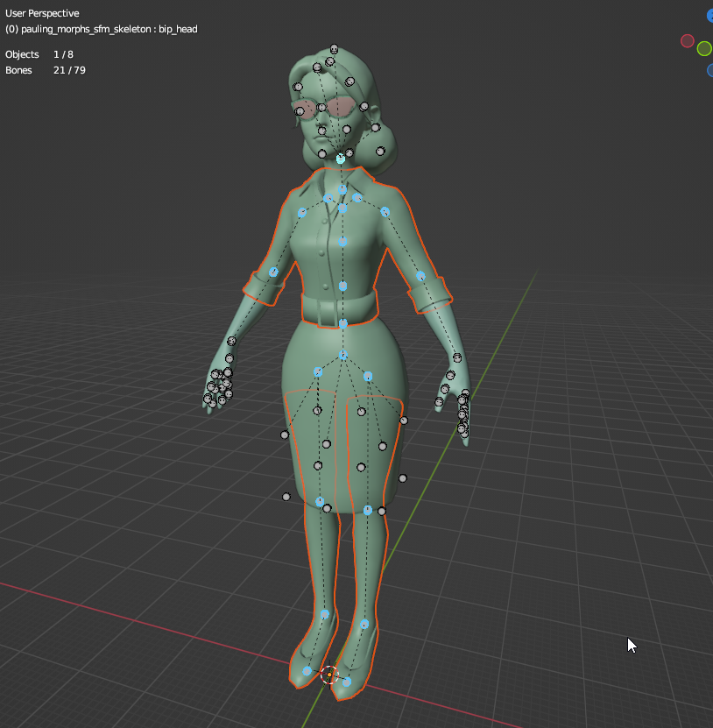Image resolution: width=713 pixels, height=728 pixels.
Task: Select the knee joint on the view's right leg
Action: coord(368,510)
